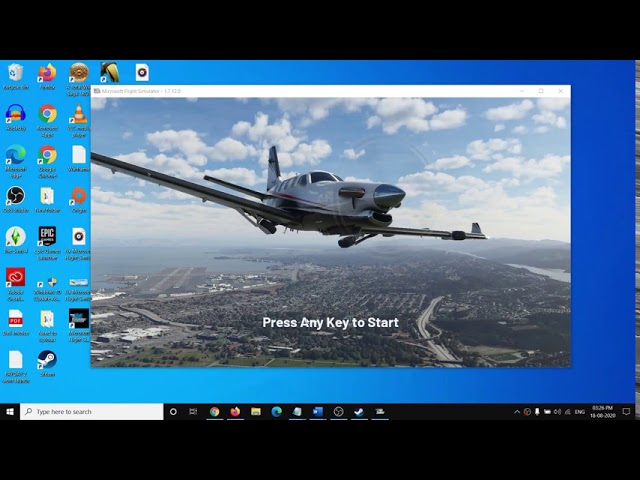The image size is (640, 480).
Task: Open the Adobe Creative Cloud desktop shortcut
Action: point(16,284)
